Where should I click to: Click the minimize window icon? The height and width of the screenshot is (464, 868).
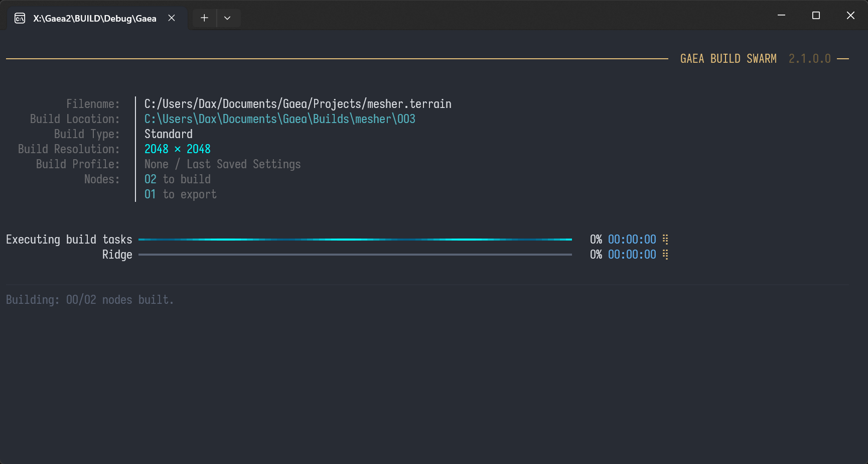tap(781, 15)
